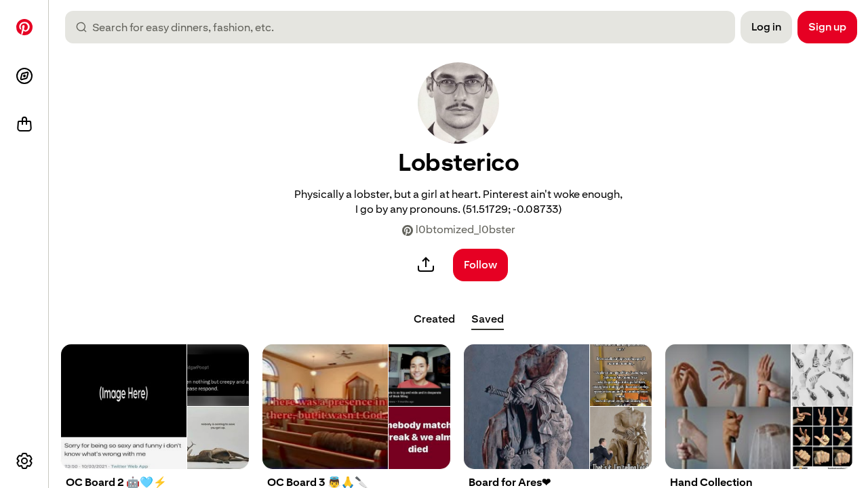Click the Log in button

click(x=766, y=27)
